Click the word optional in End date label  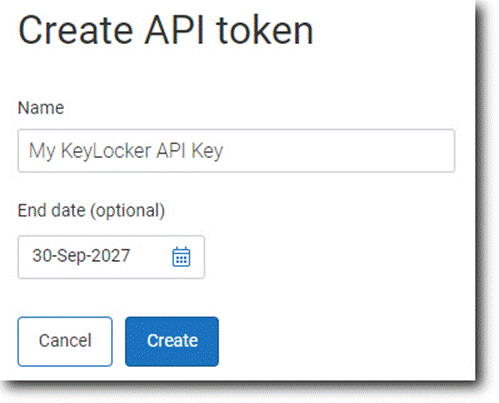coord(128,211)
